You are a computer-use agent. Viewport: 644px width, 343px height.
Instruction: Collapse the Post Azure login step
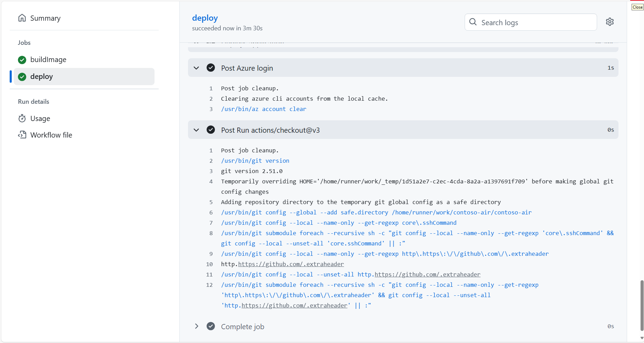(196, 68)
